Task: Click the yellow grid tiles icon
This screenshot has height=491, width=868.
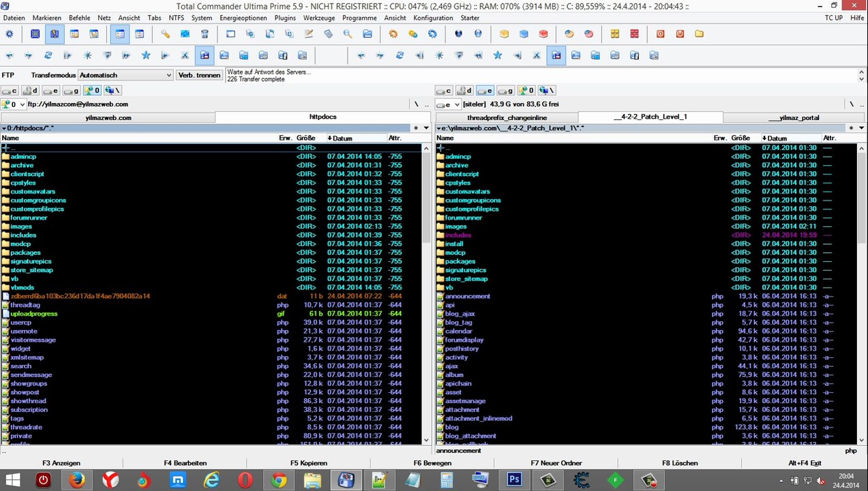Action: [614, 33]
